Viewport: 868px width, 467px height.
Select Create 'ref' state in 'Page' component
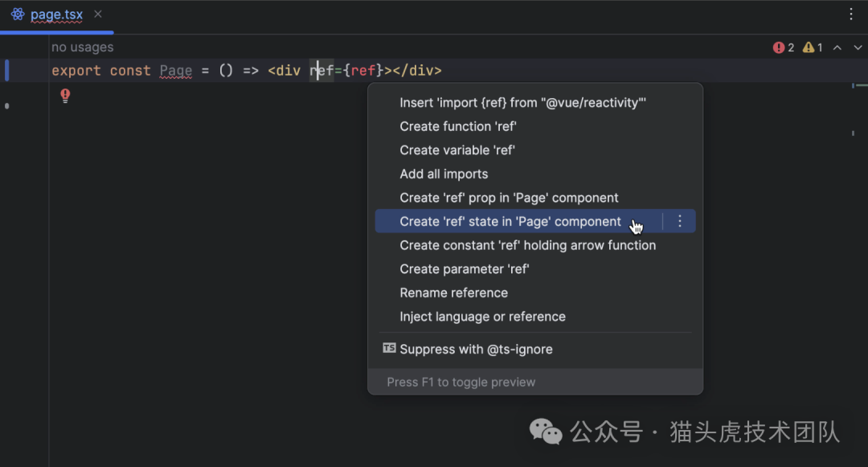pos(510,221)
